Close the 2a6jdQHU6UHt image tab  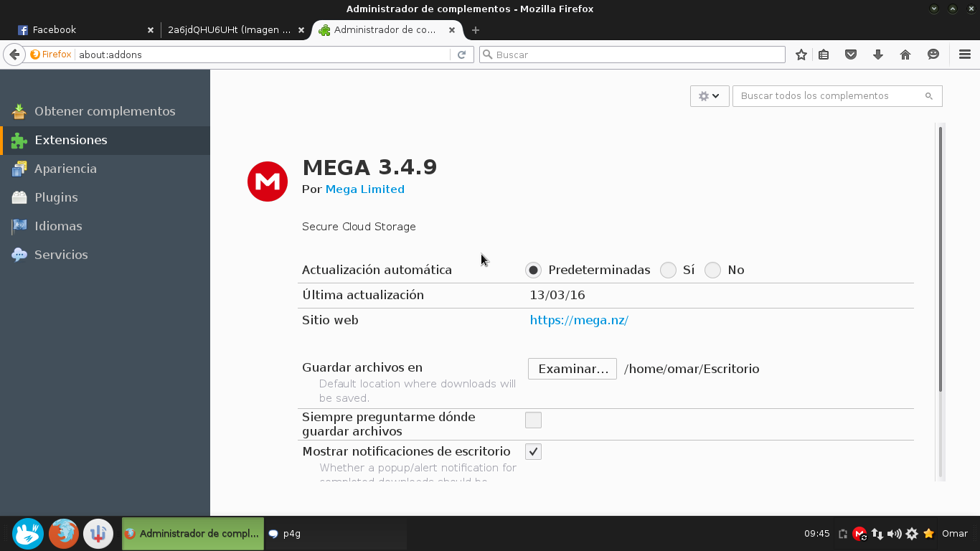[301, 30]
